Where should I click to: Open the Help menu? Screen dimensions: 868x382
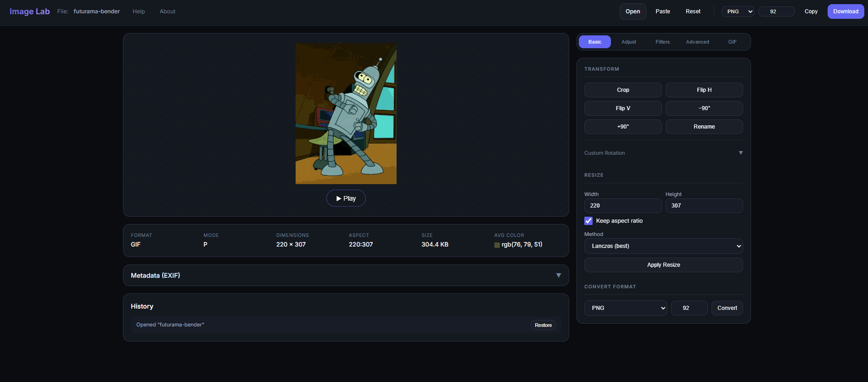click(139, 11)
